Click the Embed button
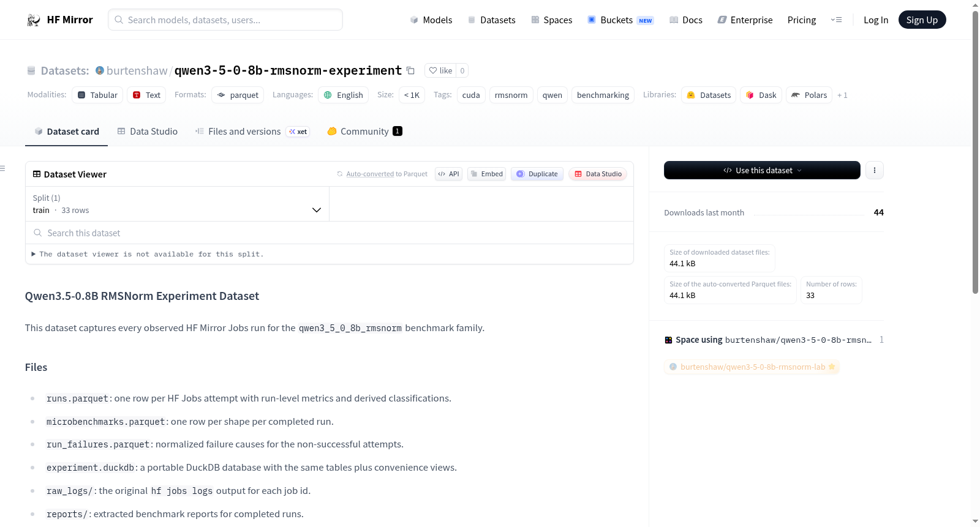 pyautogui.click(x=486, y=174)
